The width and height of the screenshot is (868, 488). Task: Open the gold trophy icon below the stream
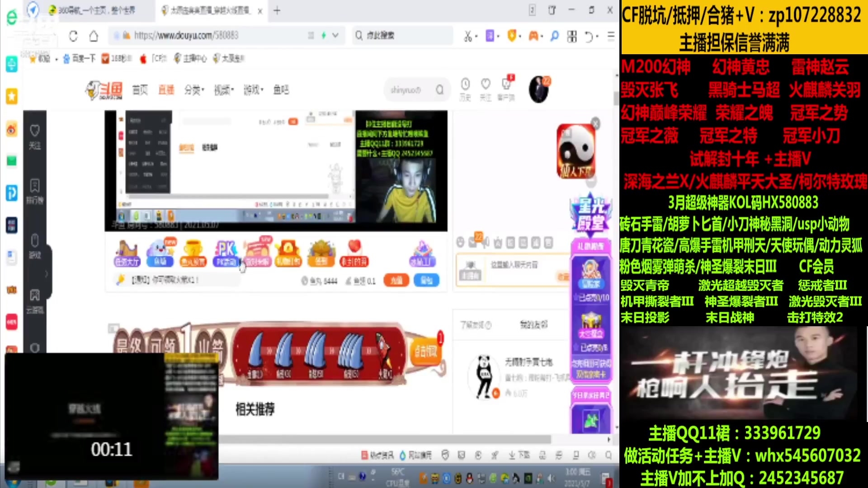193,253
